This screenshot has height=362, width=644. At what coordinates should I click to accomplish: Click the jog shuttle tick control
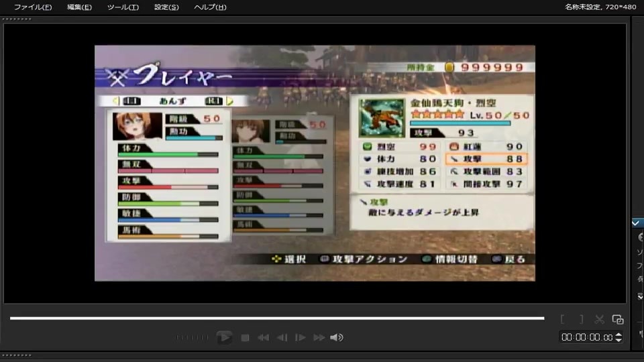192,337
